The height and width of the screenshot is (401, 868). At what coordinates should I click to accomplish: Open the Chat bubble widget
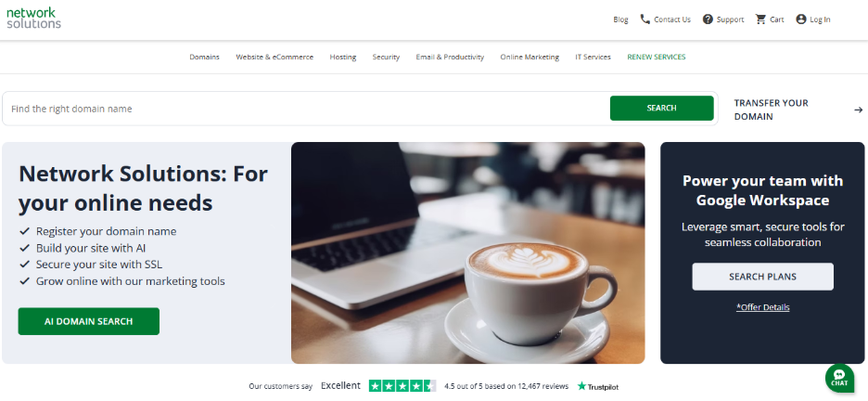(x=839, y=378)
